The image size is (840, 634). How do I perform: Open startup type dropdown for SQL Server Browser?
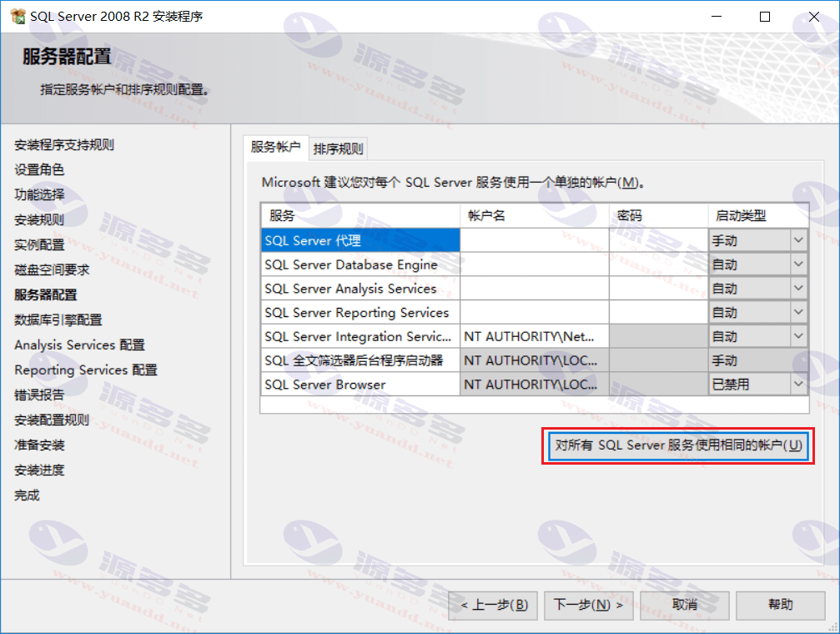coord(798,384)
